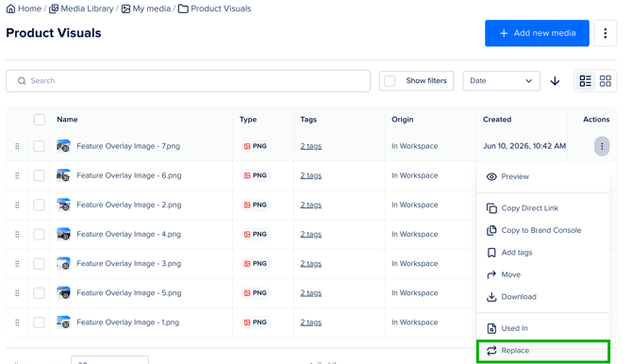Open the 2 tags link for Image - 3.png
The image size is (632, 364).
[x=310, y=264]
